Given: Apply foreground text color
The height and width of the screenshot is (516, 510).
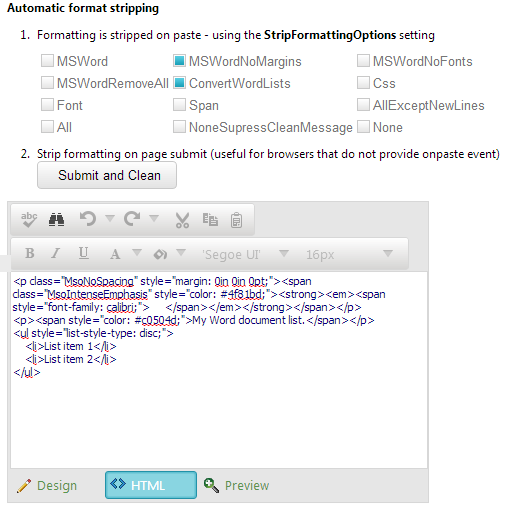Looking at the screenshot, I should pos(115,254).
